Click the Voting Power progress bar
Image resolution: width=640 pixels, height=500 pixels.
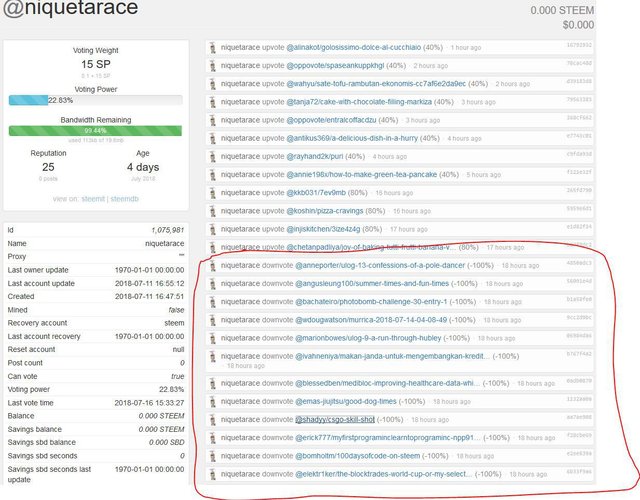coord(96,100)
